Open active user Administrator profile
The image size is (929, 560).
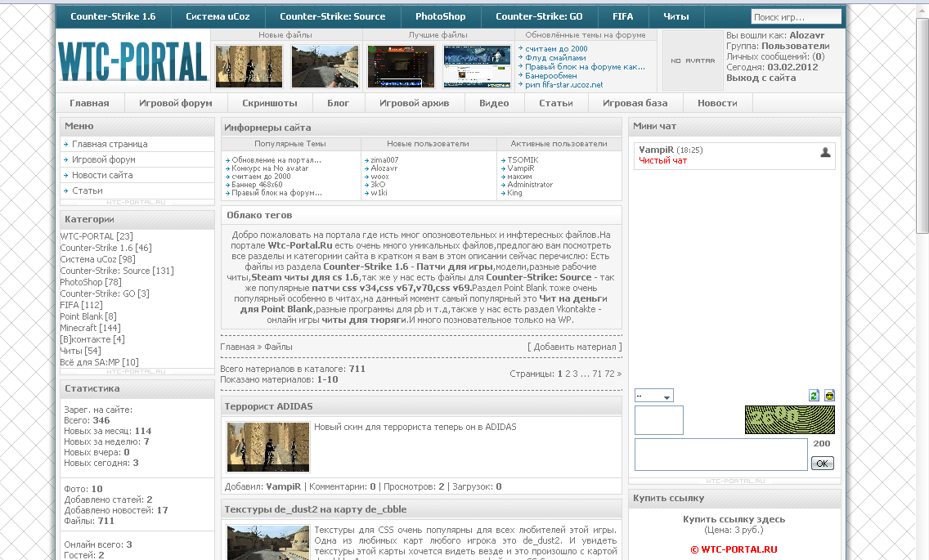click(530, 185)
